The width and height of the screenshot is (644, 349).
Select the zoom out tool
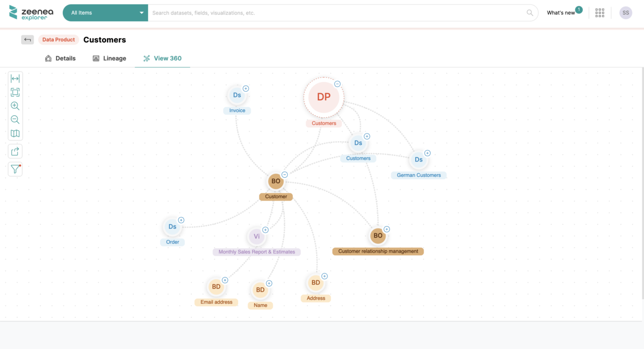tap(15, 119)
